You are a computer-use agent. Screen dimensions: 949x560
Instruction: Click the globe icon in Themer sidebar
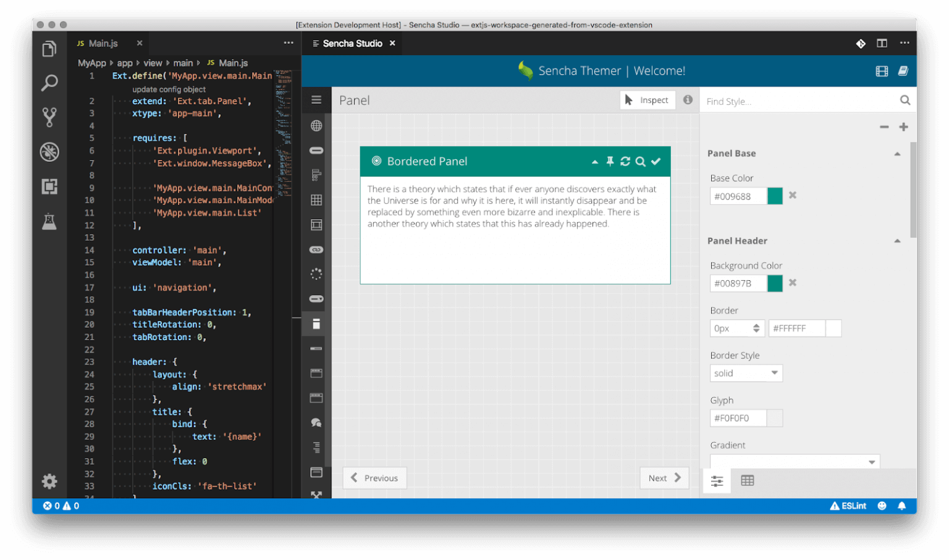(x=316, y=126)
